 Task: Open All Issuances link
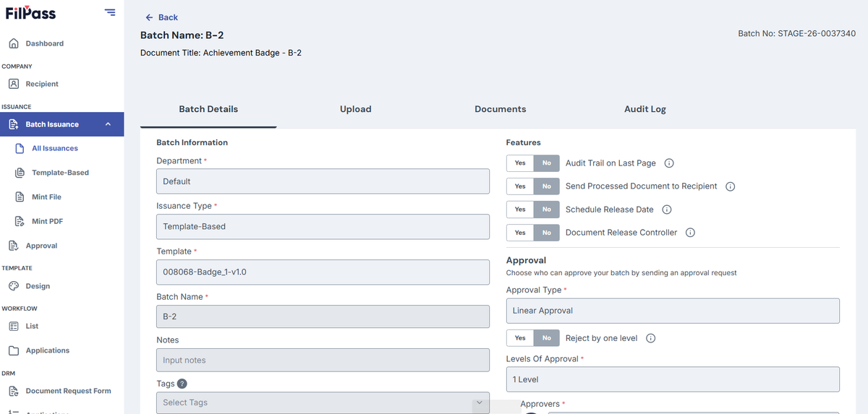point(55,148)
